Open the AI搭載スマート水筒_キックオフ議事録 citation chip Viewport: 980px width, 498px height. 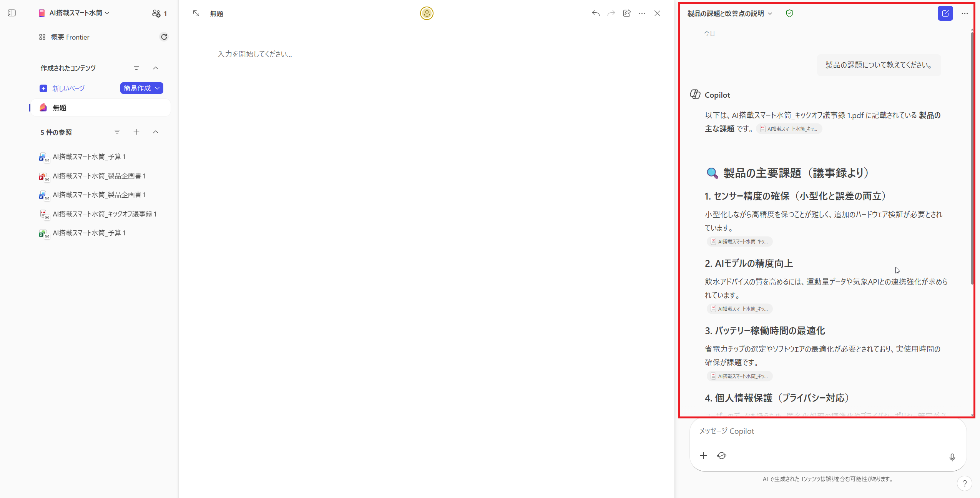tap(789, 129)
